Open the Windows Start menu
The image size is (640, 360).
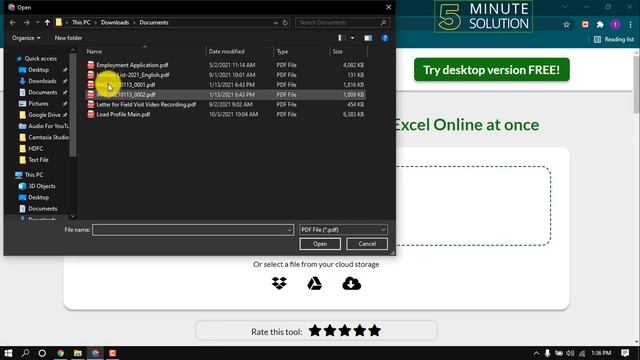click(8, 353)
